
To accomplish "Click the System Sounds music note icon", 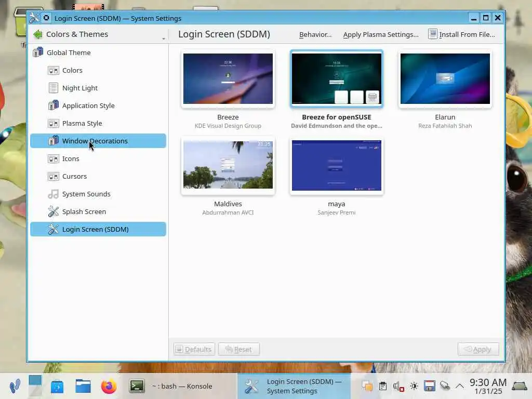I will point(54,194).
